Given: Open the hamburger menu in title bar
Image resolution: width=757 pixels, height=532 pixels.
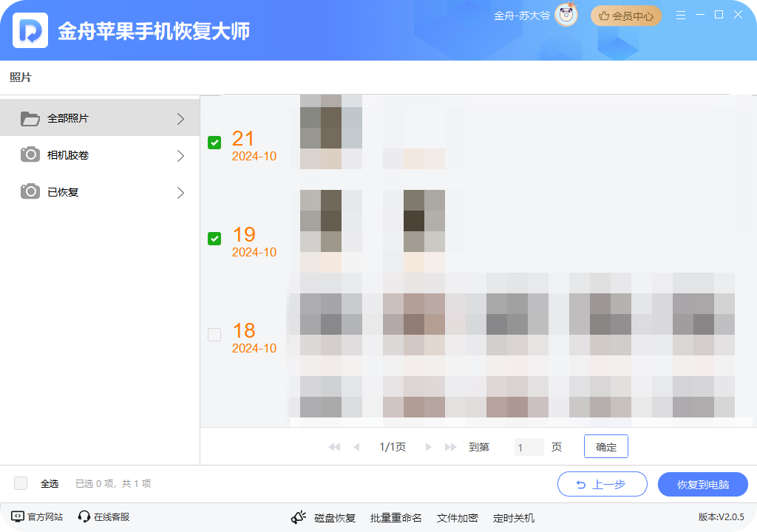Looking at the screenshot, I should click(x=681, y=16).
